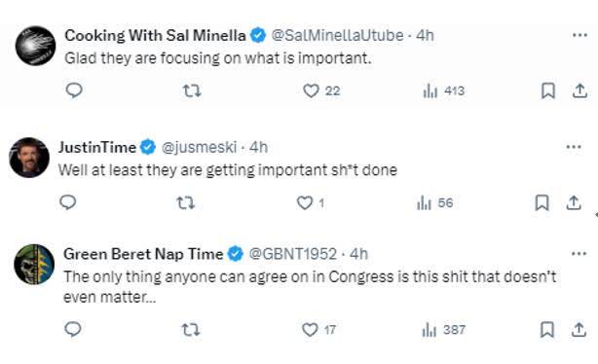This screenshot has height=364, width=598.
Task: Open more options on Green Beret tweet
Action: [579, 254]
